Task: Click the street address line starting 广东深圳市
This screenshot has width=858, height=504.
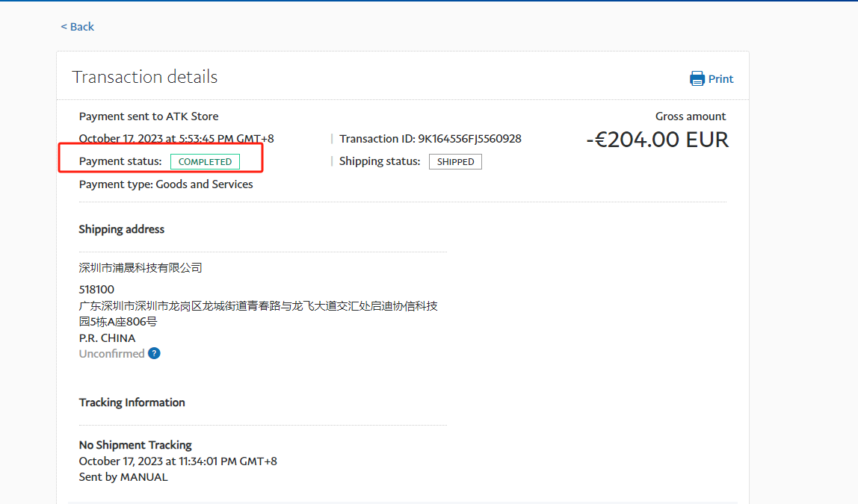Action: [x=259, y=306]
